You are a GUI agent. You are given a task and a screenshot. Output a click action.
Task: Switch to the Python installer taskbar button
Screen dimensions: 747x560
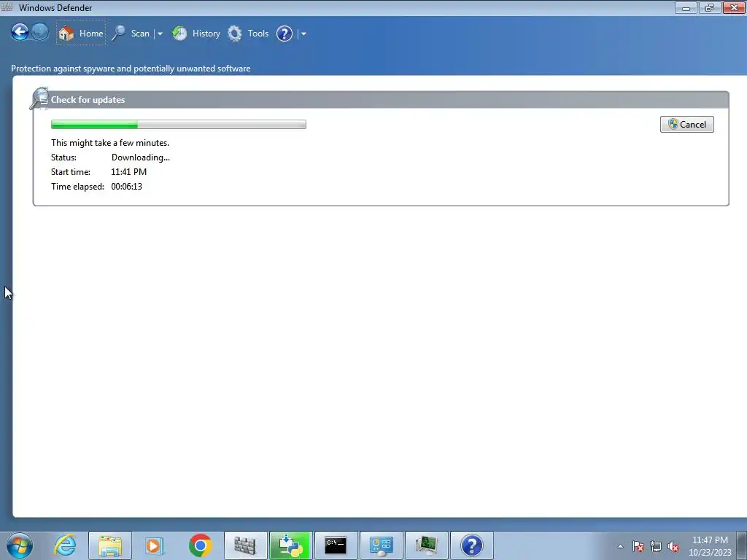click(x=290, y=545)
